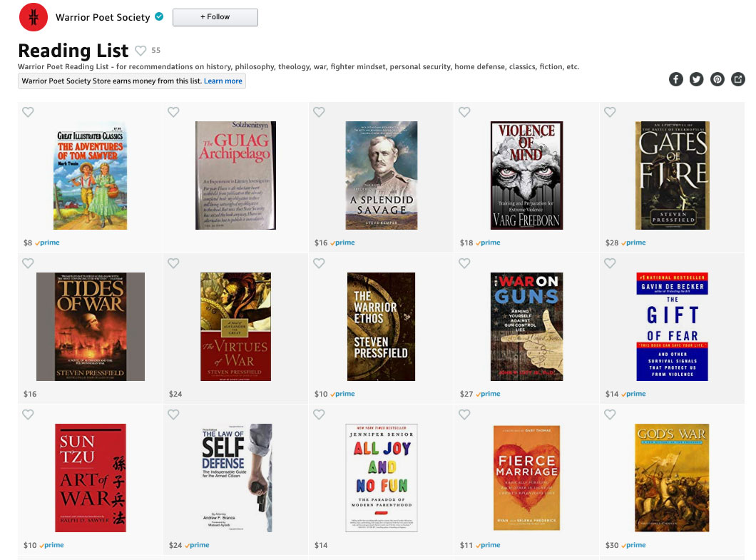This screenshot has width=756, height=560.
Task: Open The War on Guns cover
Action: 526,327
